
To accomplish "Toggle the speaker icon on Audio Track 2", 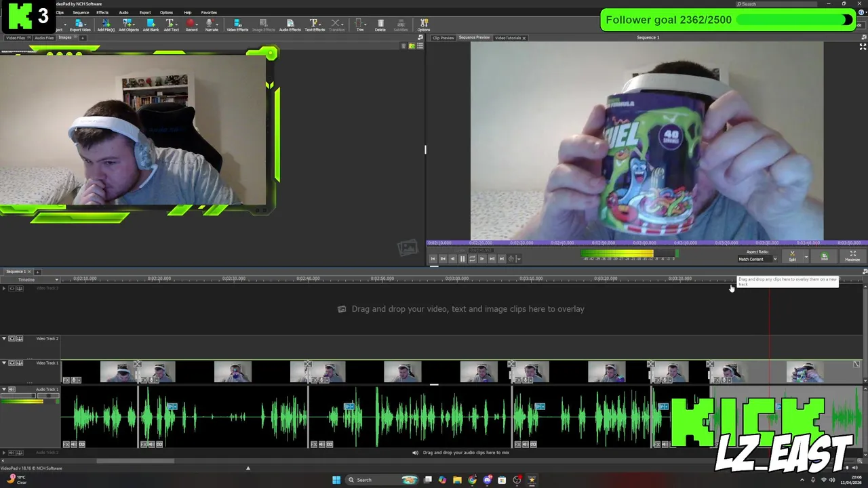I will (12, 453).
